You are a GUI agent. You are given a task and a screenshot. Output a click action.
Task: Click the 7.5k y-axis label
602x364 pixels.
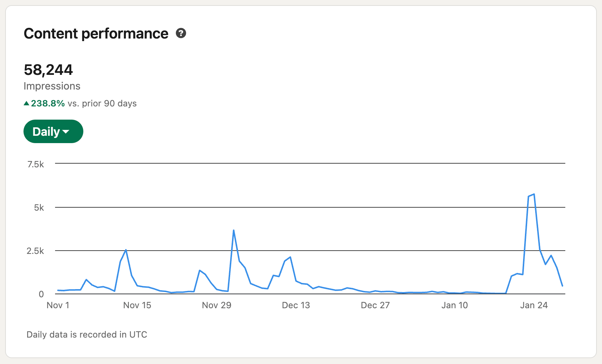click(x=36, y=164)
